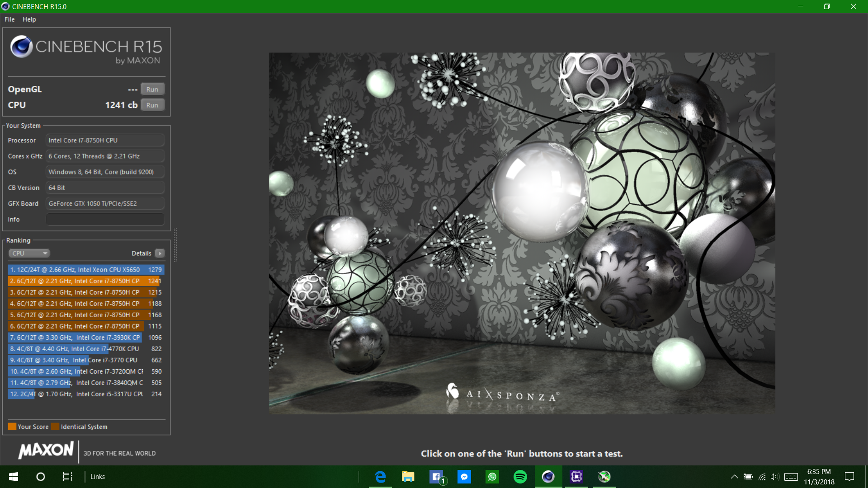
Task: Open Spotify from taskbar
Action: coord(520,477)
